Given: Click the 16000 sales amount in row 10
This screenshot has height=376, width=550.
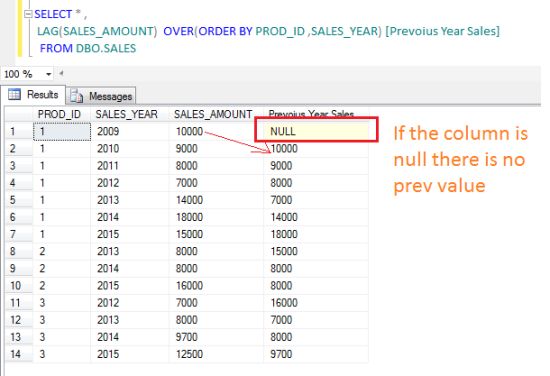Looking at the screenshot, I should 216,286.
